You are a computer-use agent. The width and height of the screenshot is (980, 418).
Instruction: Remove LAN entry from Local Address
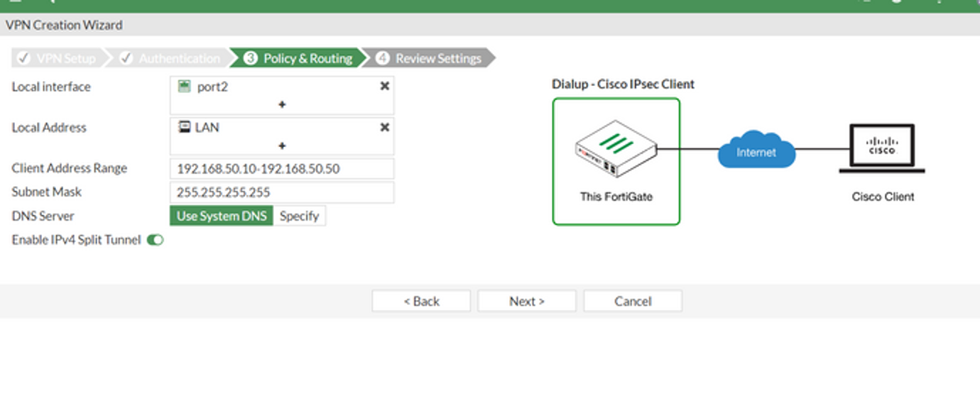tap(384, 127)
